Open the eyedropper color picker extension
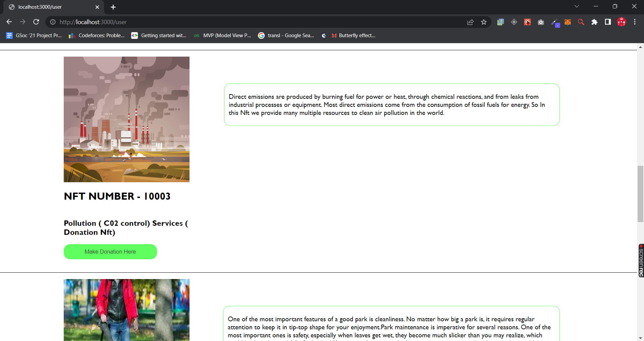 555,22
